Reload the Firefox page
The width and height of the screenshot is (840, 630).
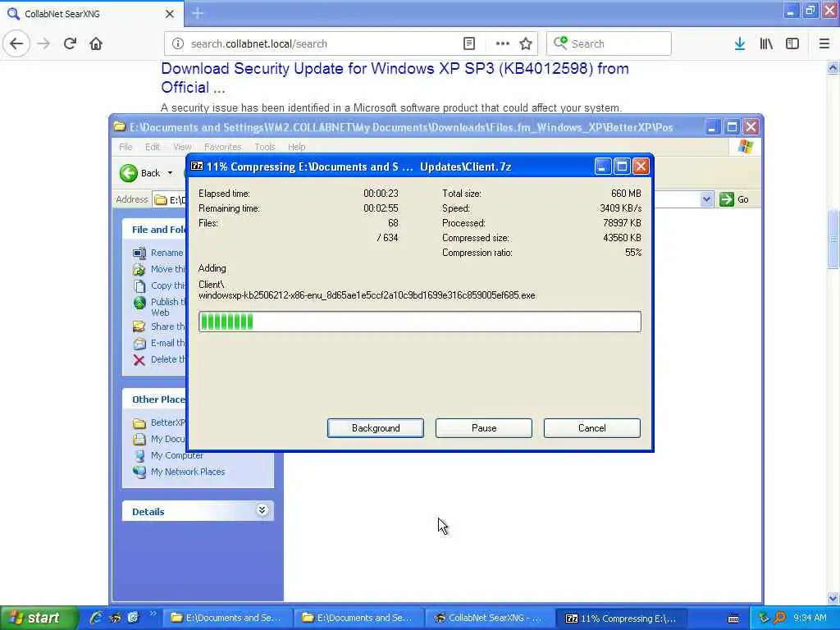pyautogui.click(x=70, y=43)
